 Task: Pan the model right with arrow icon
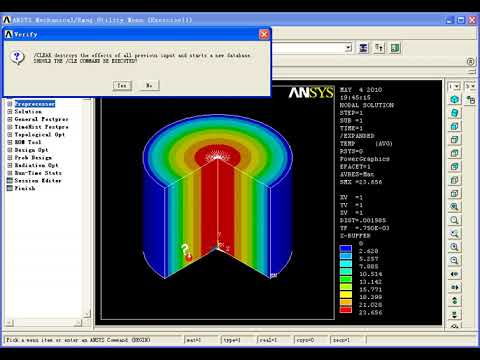click(454, 287)
